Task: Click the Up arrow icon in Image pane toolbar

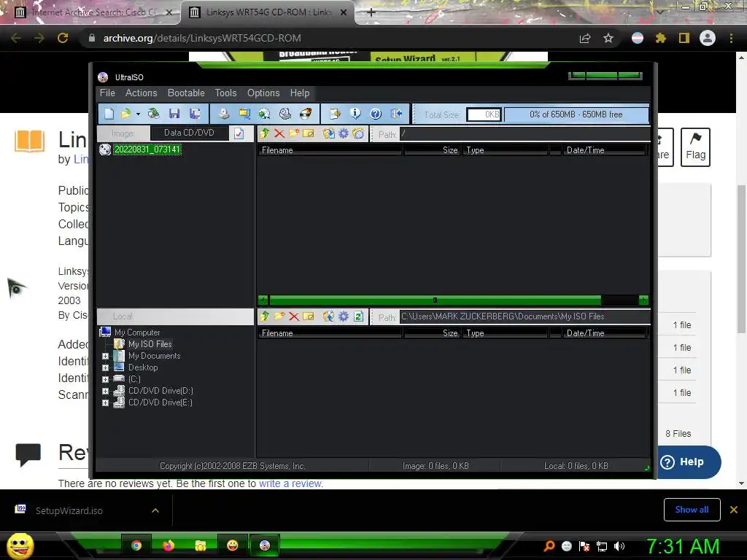Action: [264, 134]
